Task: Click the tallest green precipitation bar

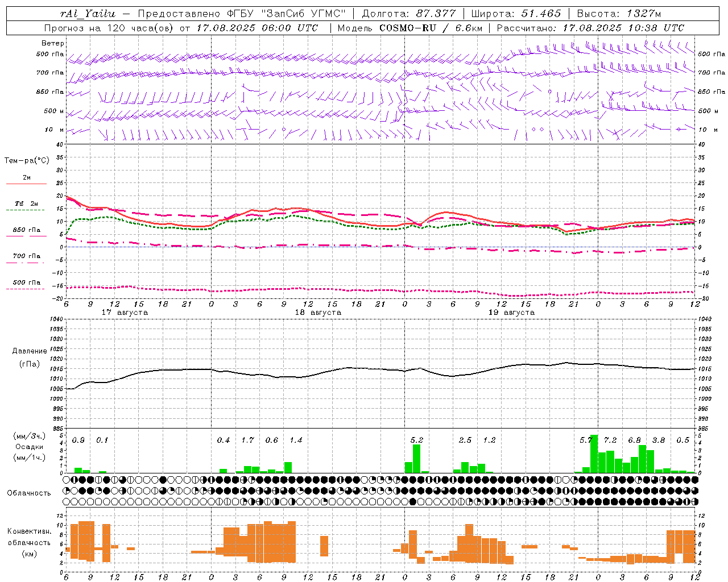Action: pos(594,454)
